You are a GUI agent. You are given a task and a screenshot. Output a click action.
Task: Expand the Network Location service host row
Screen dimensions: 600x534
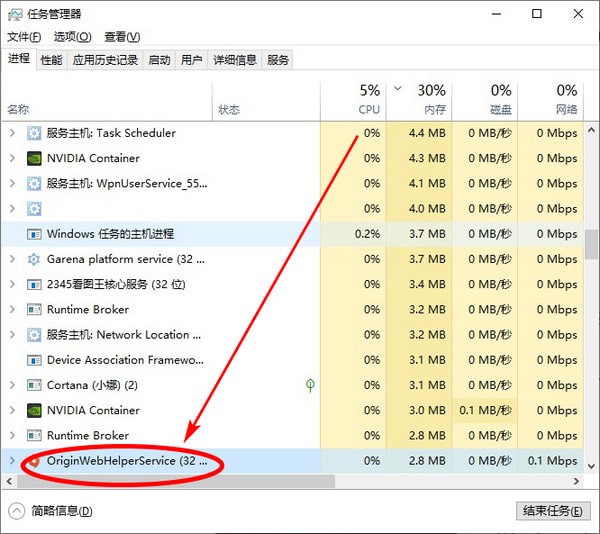(x=12, y=335)
